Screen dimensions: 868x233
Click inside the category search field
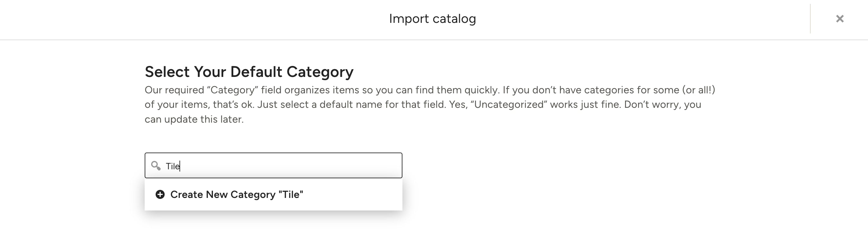(x=273, y=165)
